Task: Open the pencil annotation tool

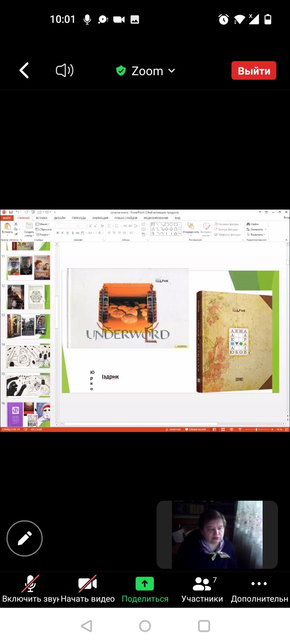Action: (x=25, y=538)
